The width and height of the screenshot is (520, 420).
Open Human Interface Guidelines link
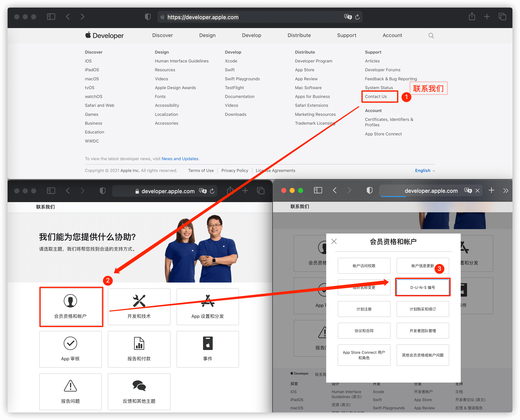(x=181, y=61)
